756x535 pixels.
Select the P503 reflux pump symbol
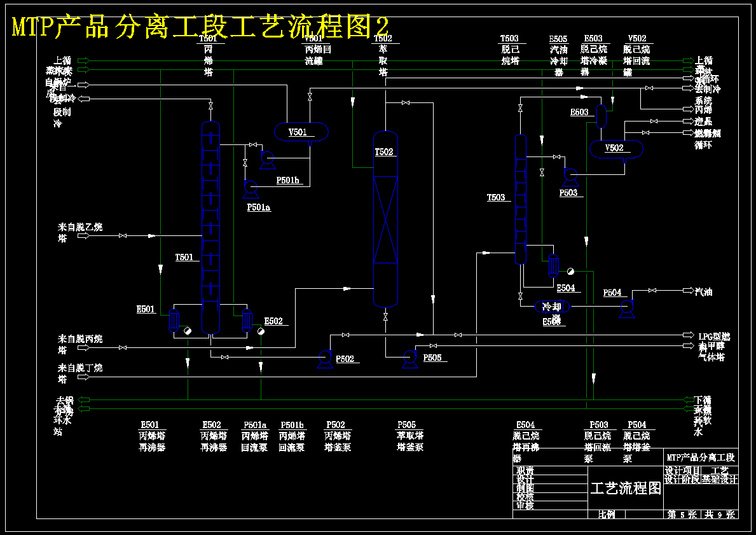tap(570, 177)
